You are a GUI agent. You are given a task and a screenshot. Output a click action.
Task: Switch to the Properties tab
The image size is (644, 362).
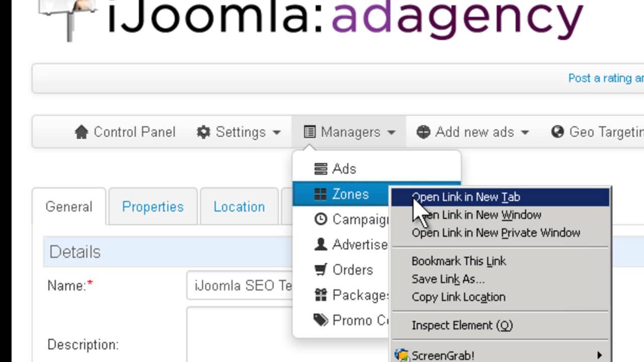pyautogui.click(x=153, y=207)
